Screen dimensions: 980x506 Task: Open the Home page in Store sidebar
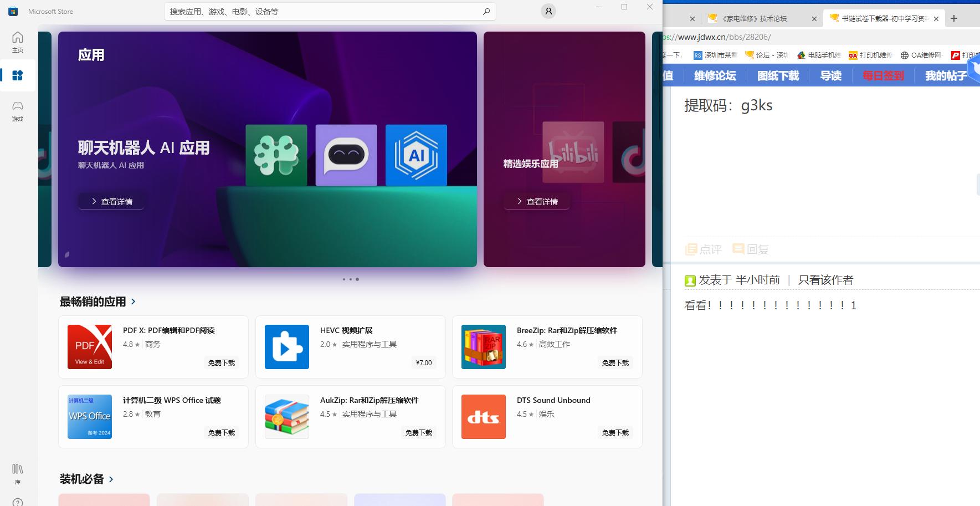point(18,42)
